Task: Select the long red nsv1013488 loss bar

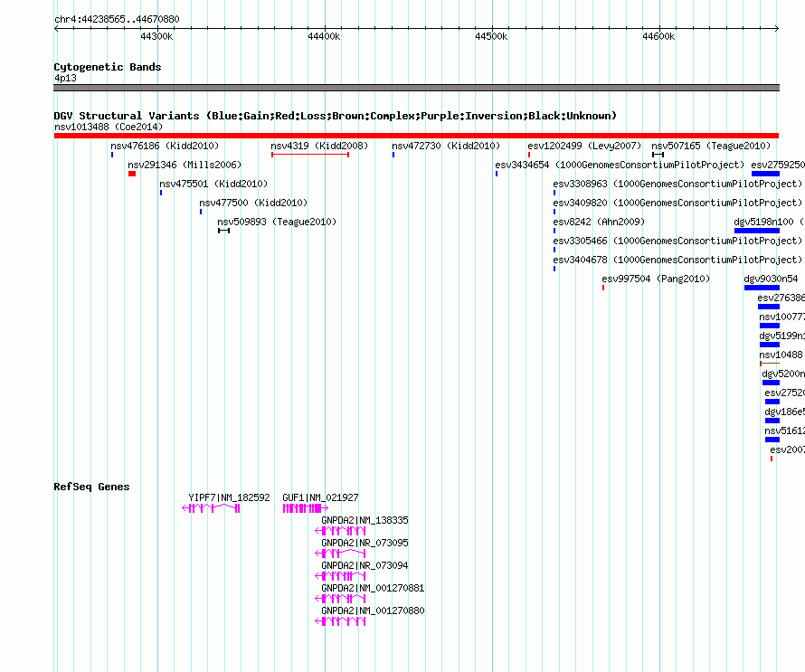Action: pyautogui.click(x=416, y=136)
